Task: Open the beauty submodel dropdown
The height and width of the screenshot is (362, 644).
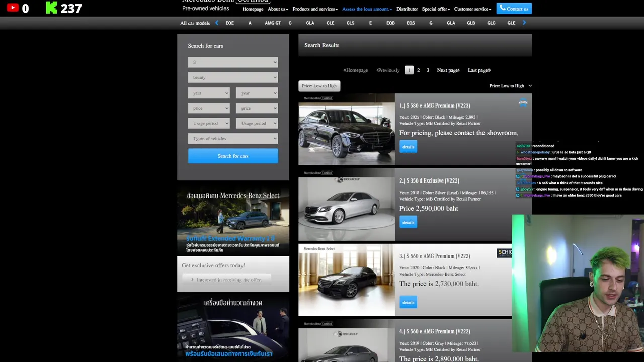Action: (233, 77)
